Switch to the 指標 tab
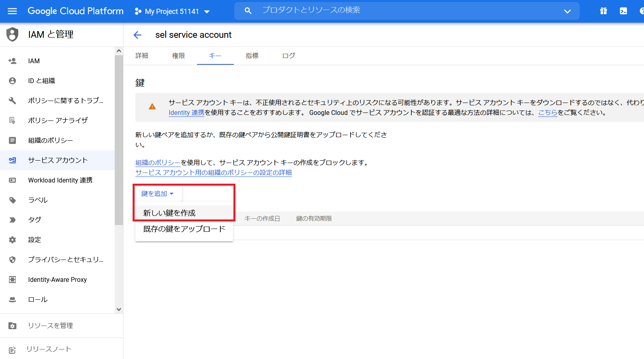The image size is (644, 359). (252, 56)
